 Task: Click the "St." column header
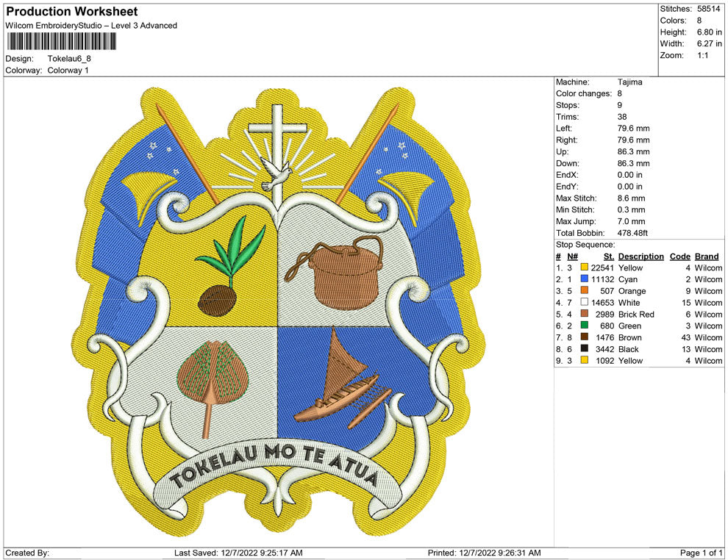(x=609, y=256)
